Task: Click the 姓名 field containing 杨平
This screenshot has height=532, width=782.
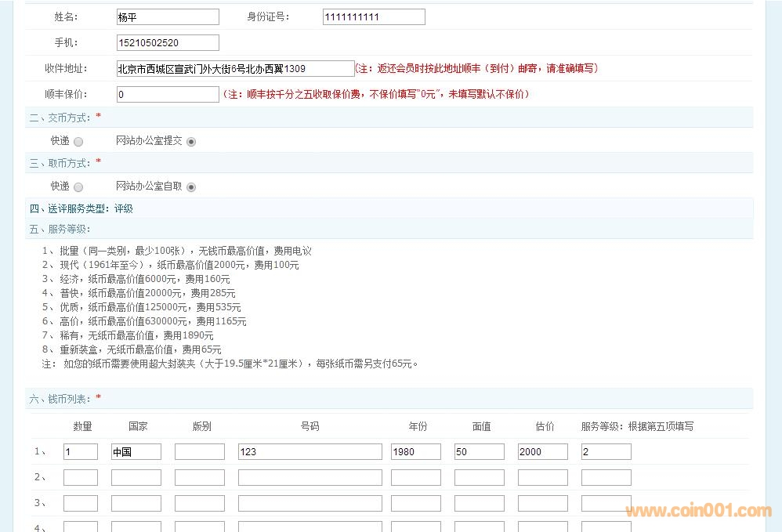Action: point(168,17)
